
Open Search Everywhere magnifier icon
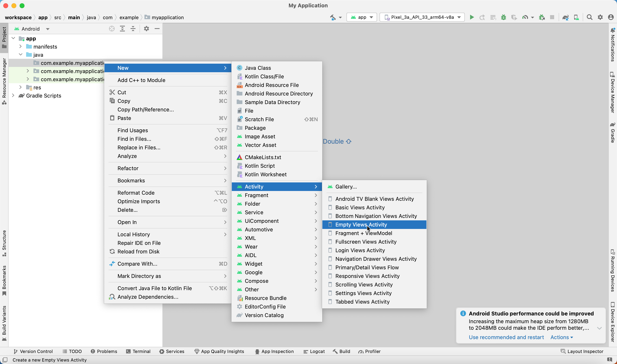(589, 17)
